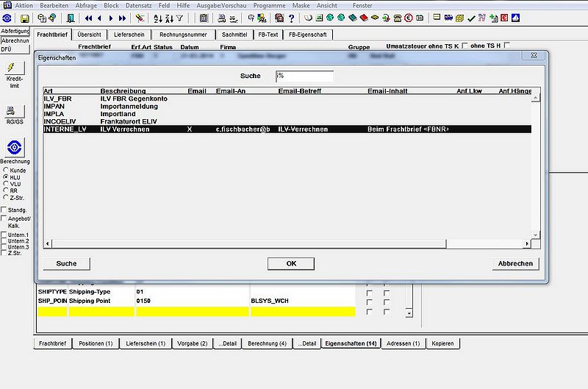Click the Berechnung blue target icon
This screenshot has height=389, width=588.
14,147
